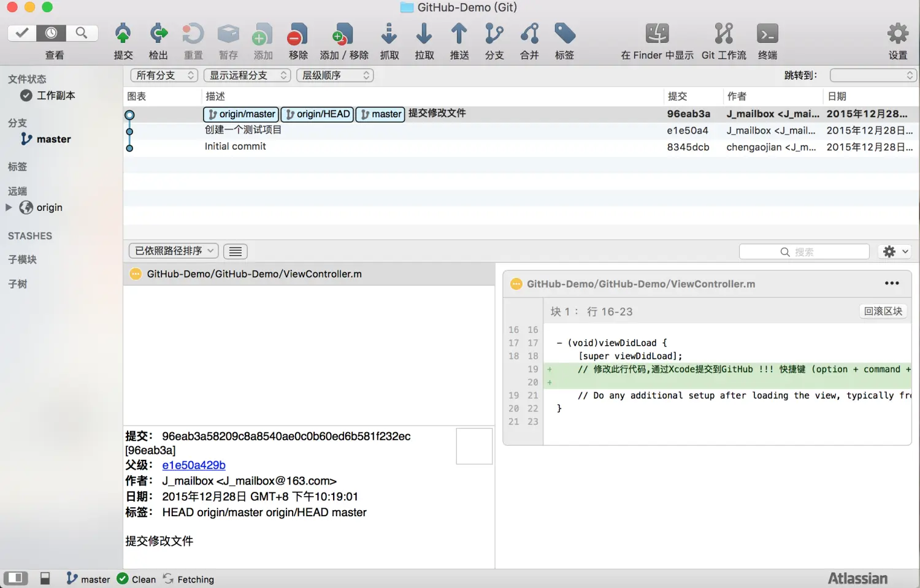Click the 子模块 section in the sidebar
Image resolution: width=920 pixels, height=588 pixels.
point(22,259)
